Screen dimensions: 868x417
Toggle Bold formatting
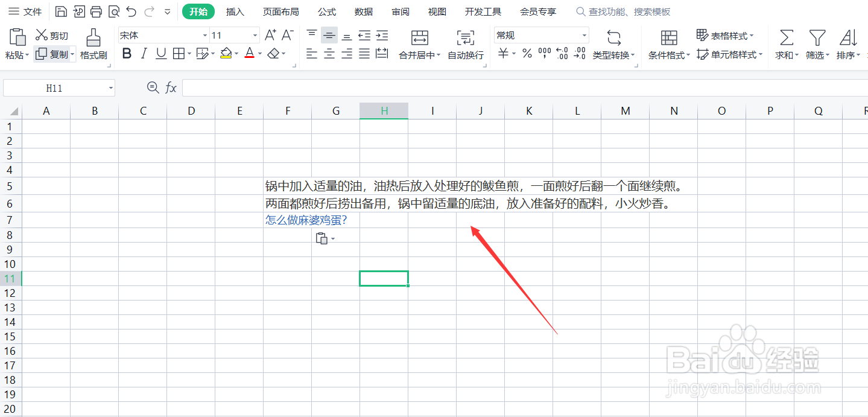coord(127,54)
